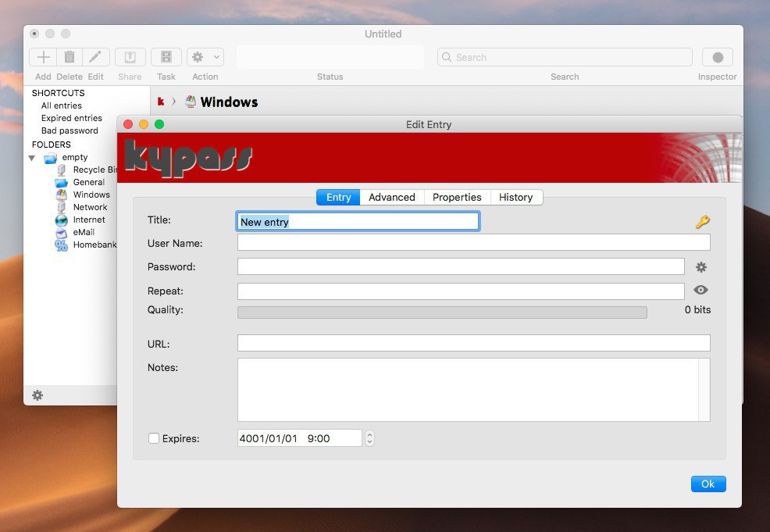Open the Action gear dropdown menu

tap(205, 57)
